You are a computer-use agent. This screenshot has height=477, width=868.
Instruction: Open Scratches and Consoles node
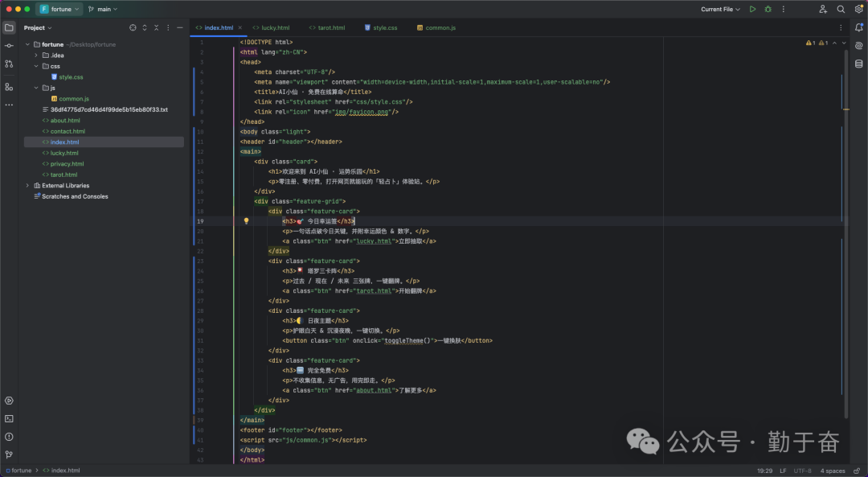click(x=75, y=197)
